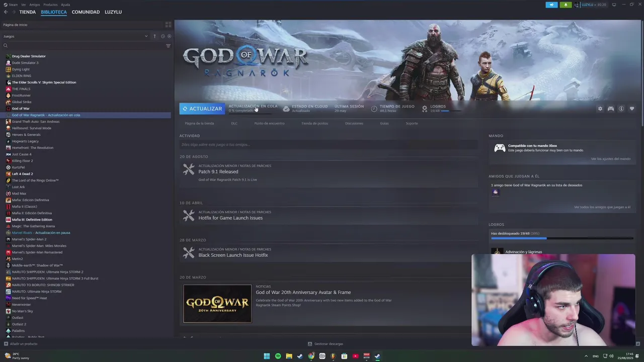Viewport: 644px width, 362px height.
Task: Open the green notifications bell
Action: [x=566, y=5]
